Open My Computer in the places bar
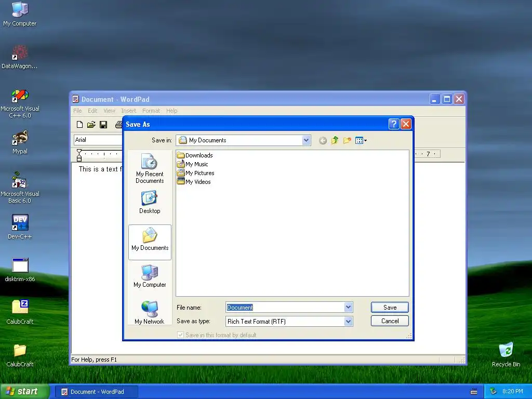Viewport: 532px width, 399px height. pos(150,276)
